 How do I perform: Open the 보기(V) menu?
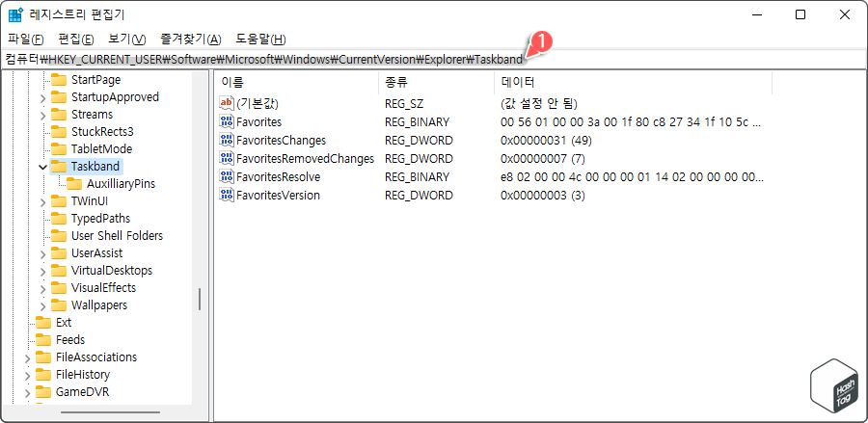pos(126,40)
